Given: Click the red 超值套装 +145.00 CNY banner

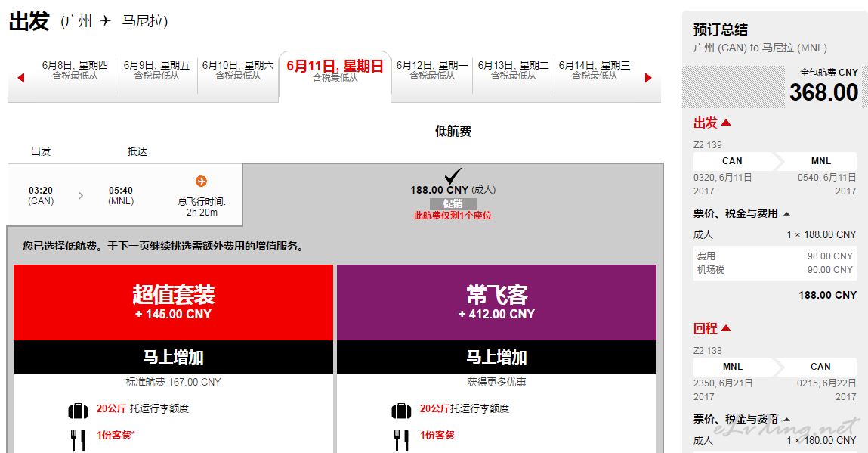Looking at the screenshot, I should tap(173, 303).
